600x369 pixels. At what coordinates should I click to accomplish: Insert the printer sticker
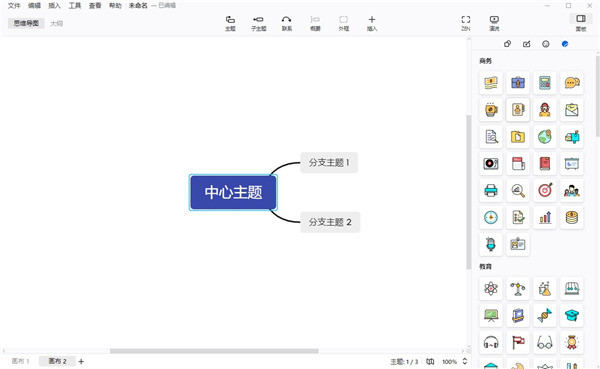[491, 190]
